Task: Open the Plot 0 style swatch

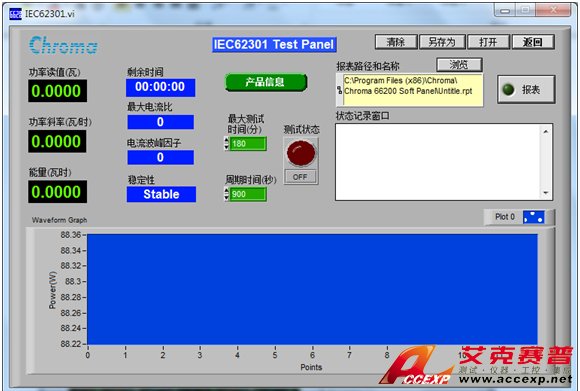Action: 533,217
